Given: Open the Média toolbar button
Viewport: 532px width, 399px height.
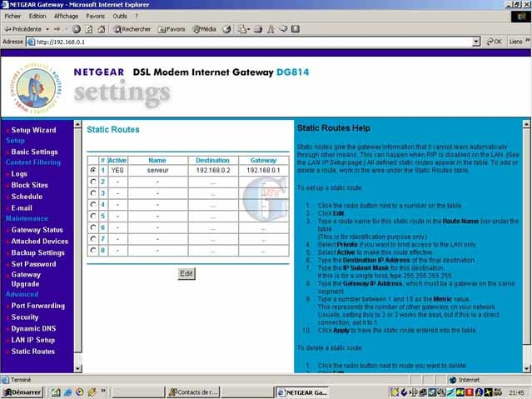Looking at the screenshot, I should (x=204, y=29).
